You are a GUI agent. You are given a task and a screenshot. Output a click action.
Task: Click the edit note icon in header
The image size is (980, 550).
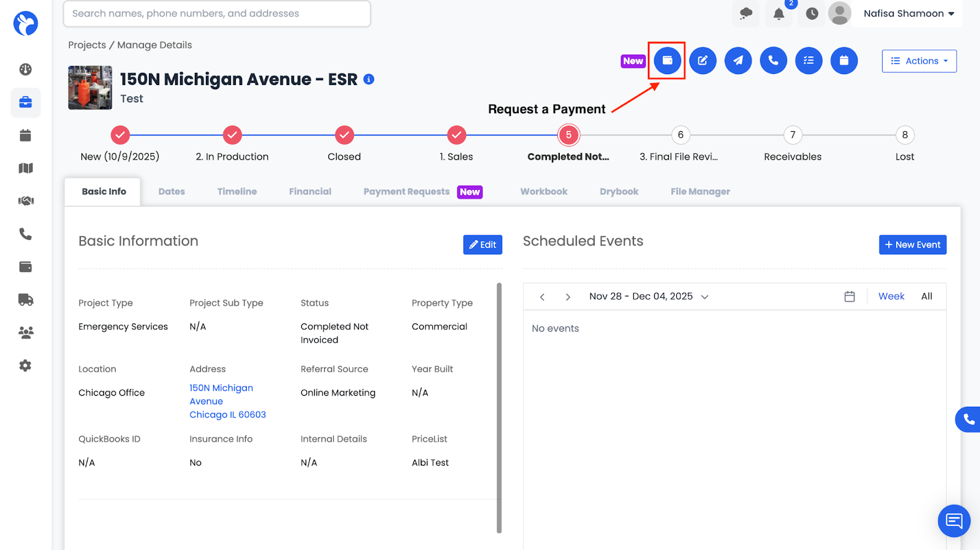pyautogui.click(x=703, y=61)
